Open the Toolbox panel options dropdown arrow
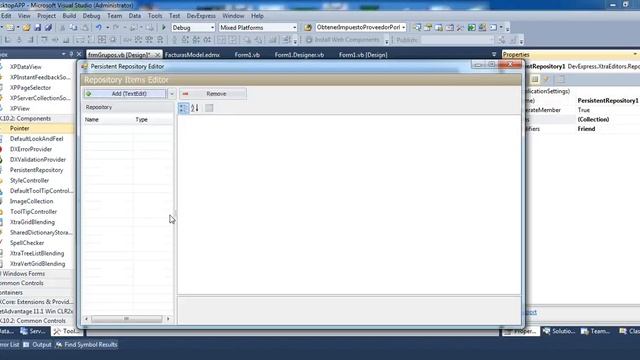Screen dimensions: 640x360 [64, 54]
